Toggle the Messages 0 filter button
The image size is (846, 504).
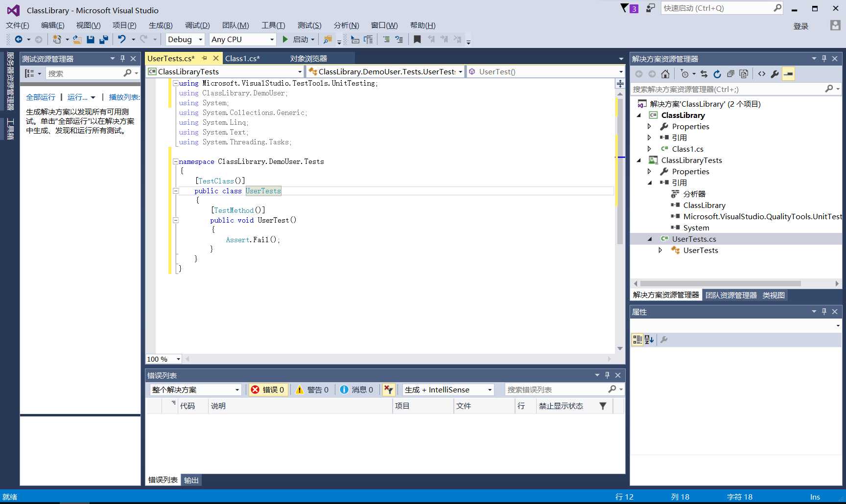tap(356, 389)
